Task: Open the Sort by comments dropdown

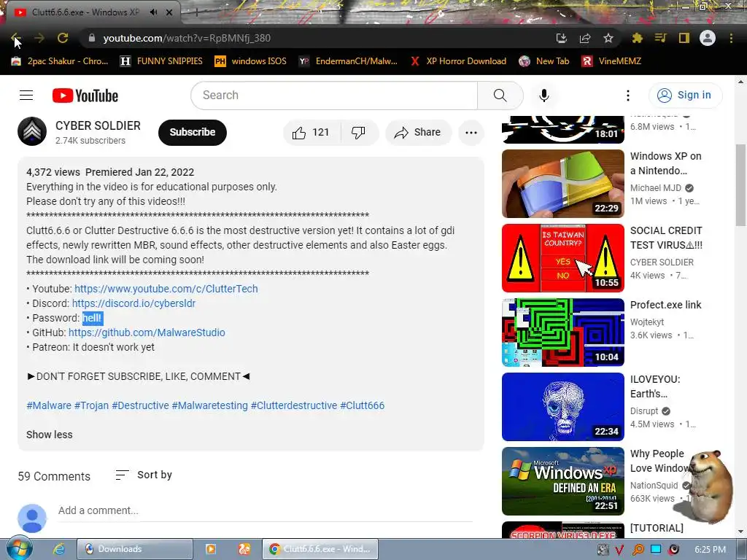Action: click(x=144, y=475)
